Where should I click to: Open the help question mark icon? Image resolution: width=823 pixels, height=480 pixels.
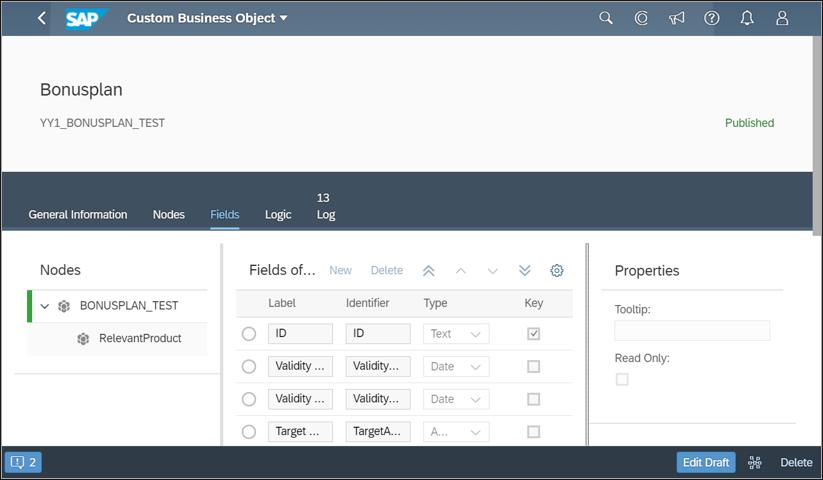point(712,18)
